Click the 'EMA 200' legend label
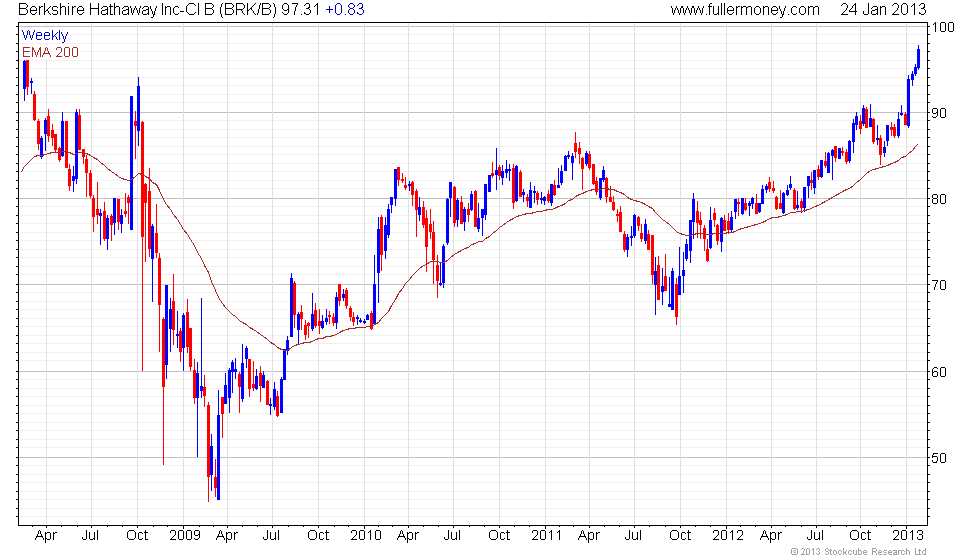The width and height of the screenshot is (980, 560). (x=50, y=52)
